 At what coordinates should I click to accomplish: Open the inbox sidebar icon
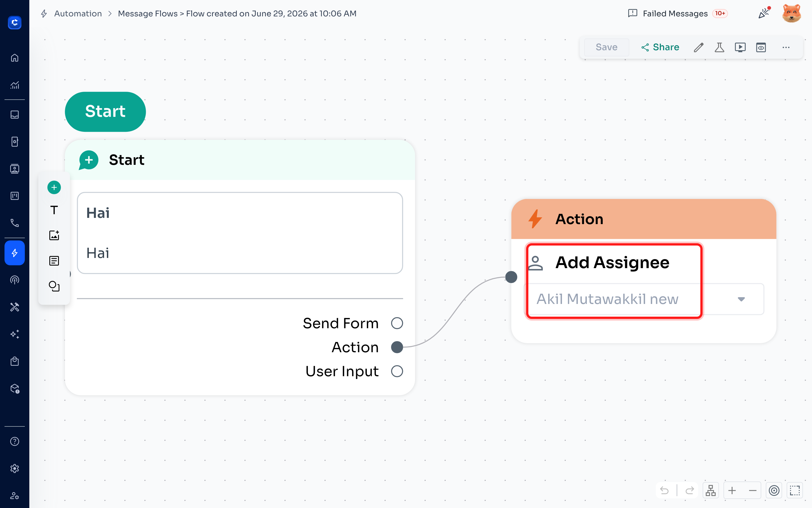[x=14, y=114]
